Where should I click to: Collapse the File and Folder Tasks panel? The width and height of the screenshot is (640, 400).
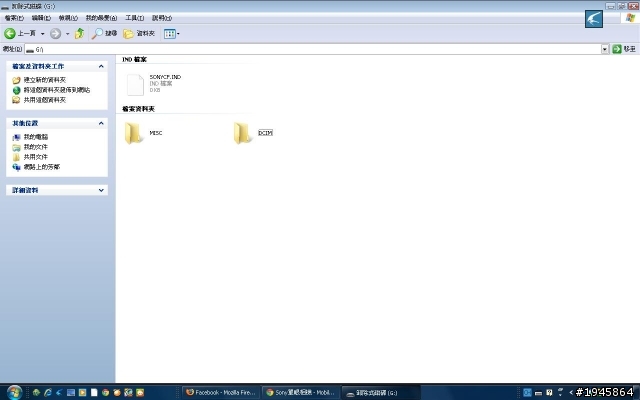101,66
